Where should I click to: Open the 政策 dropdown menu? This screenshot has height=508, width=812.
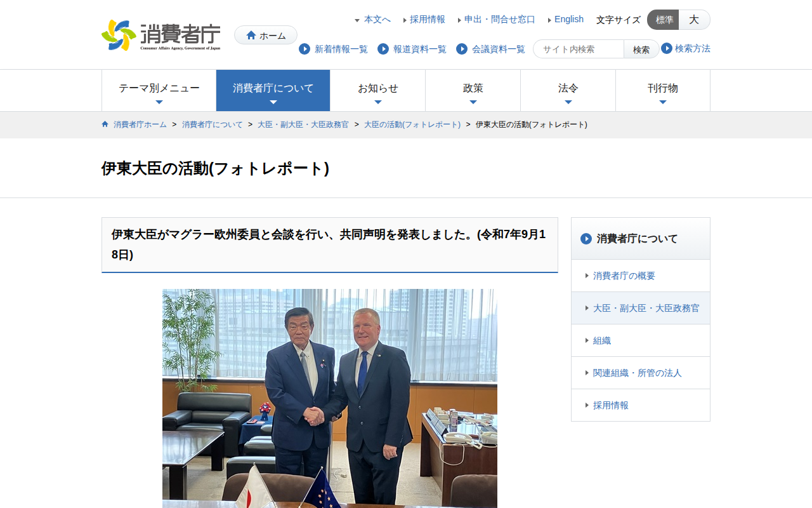click(x=473, y=91)
